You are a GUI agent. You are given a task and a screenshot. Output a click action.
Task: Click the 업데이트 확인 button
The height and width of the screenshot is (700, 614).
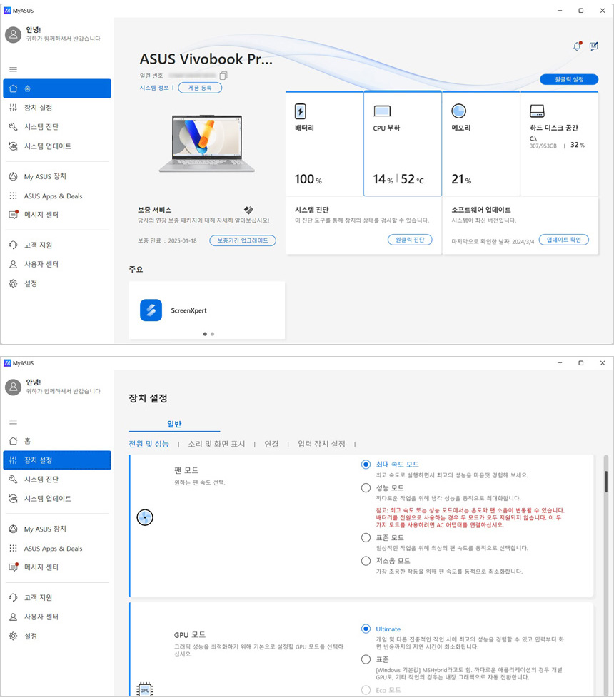point(564,240)
